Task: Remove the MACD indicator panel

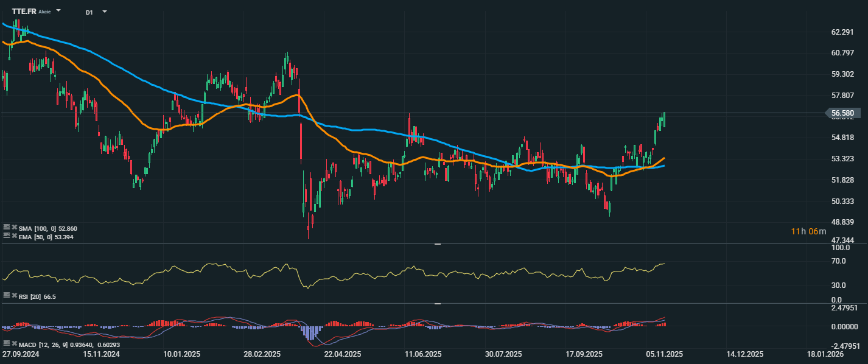Action: 13,344
